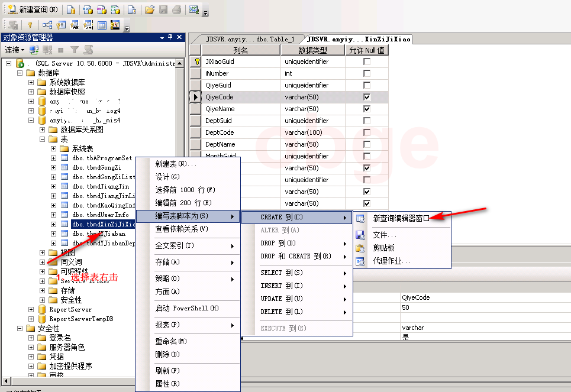
Task: Click the filter funnel icon
Action: 75,50
